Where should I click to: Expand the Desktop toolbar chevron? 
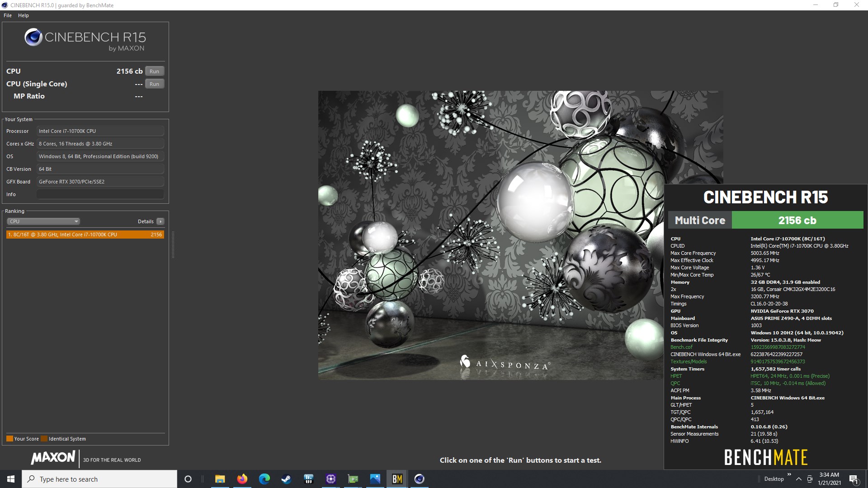coord(789,474)
